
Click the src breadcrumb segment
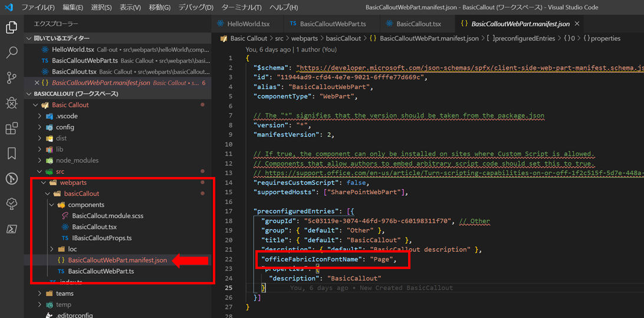click(280, 38)
